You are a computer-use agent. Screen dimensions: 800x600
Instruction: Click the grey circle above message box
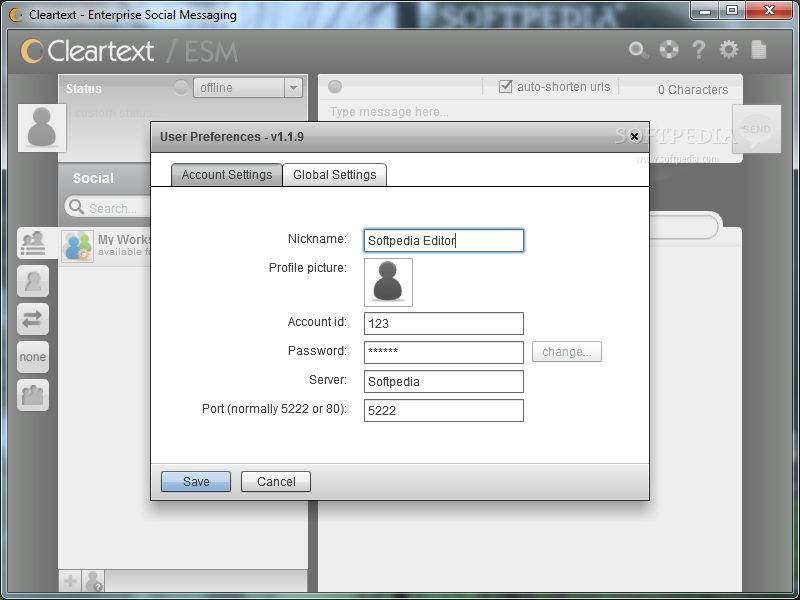click(x=335, y=87)
